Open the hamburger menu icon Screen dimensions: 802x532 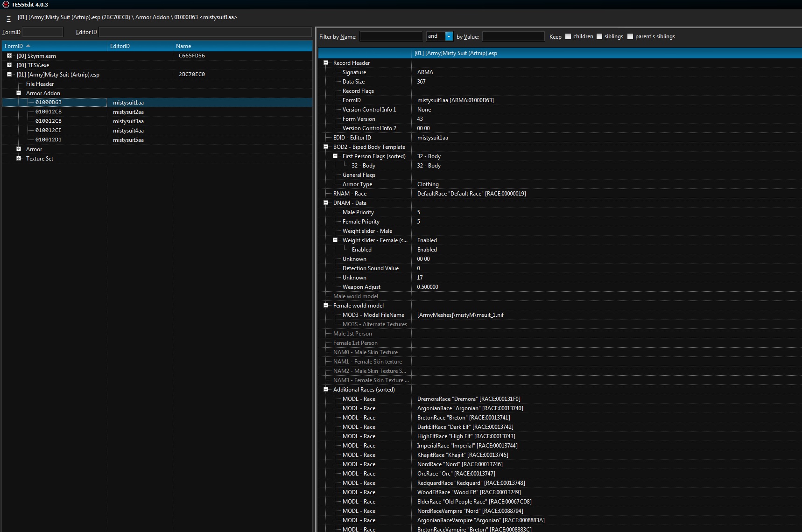8,19
